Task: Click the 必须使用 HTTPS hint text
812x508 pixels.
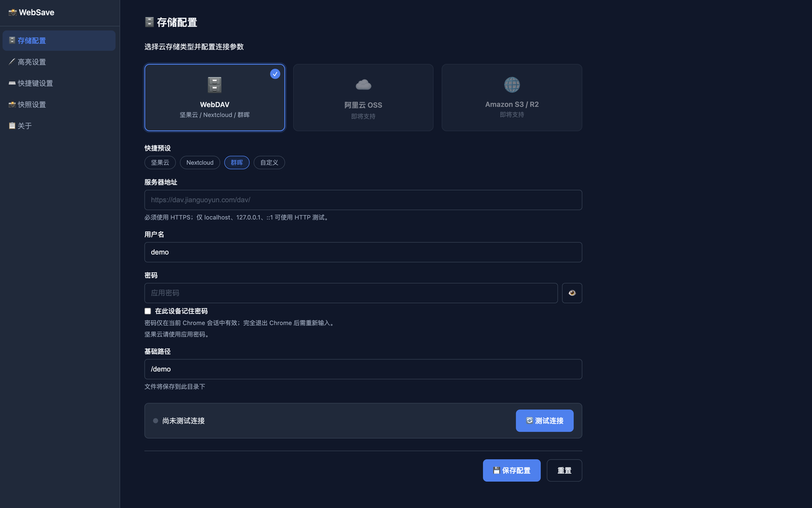Action: [x=237, y=217]
